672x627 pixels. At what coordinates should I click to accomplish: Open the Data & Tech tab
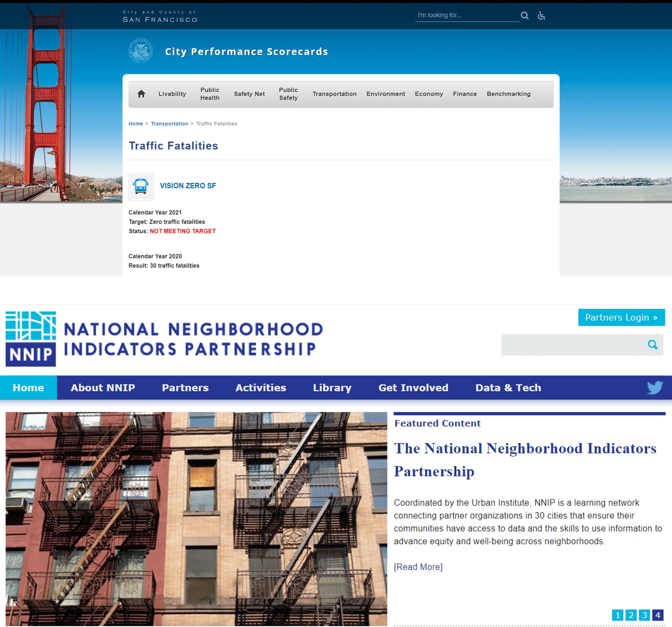pos(508,387)
